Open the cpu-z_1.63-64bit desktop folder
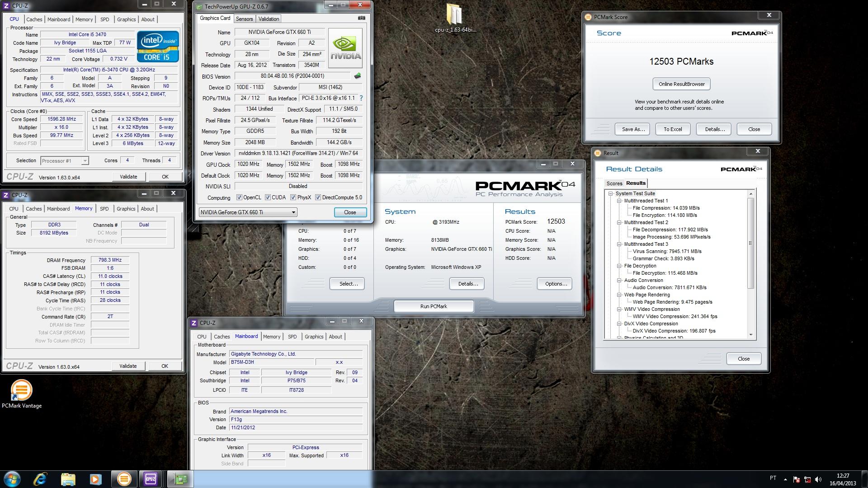Image resolution: width=868 pixels, height=488 pixels. pos(455,19)
